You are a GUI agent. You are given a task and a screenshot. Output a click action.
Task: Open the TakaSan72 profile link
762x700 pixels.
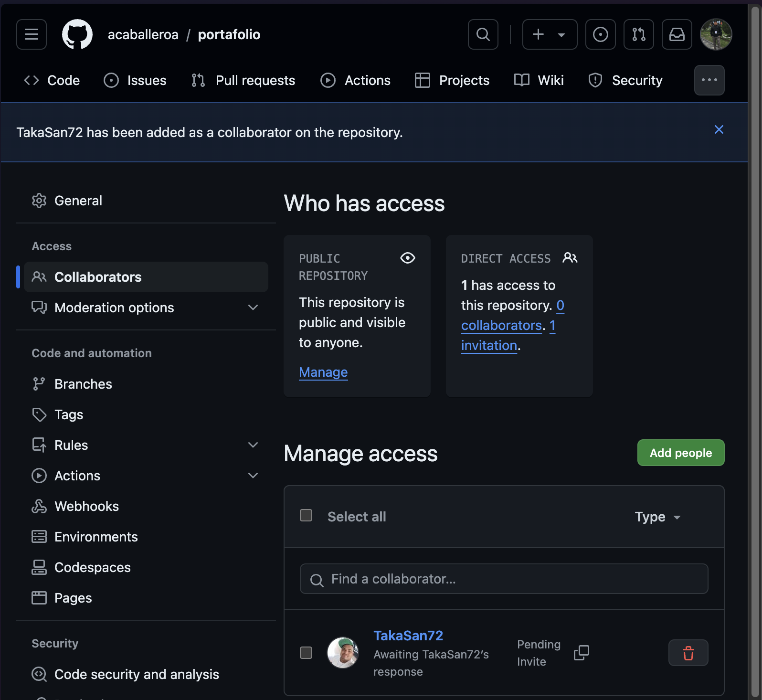408,636
